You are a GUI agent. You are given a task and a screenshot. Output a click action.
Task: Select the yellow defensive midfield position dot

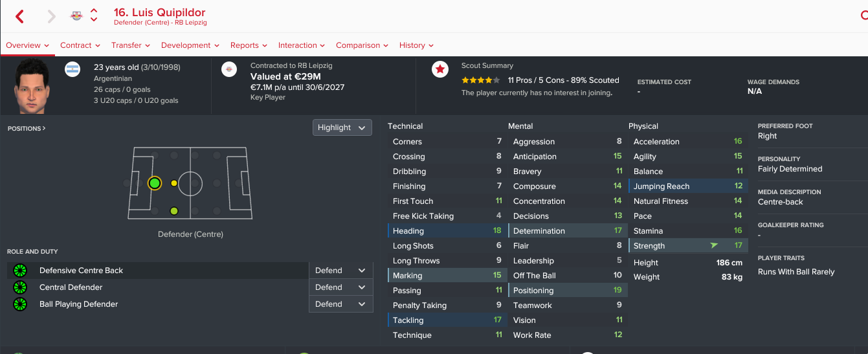pos(174,183)
